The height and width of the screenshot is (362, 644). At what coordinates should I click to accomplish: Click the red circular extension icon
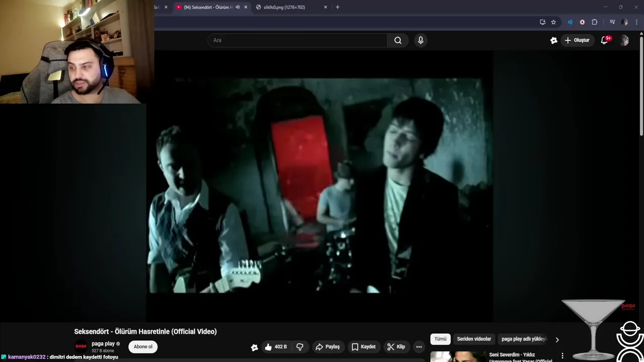pos(582,22)
